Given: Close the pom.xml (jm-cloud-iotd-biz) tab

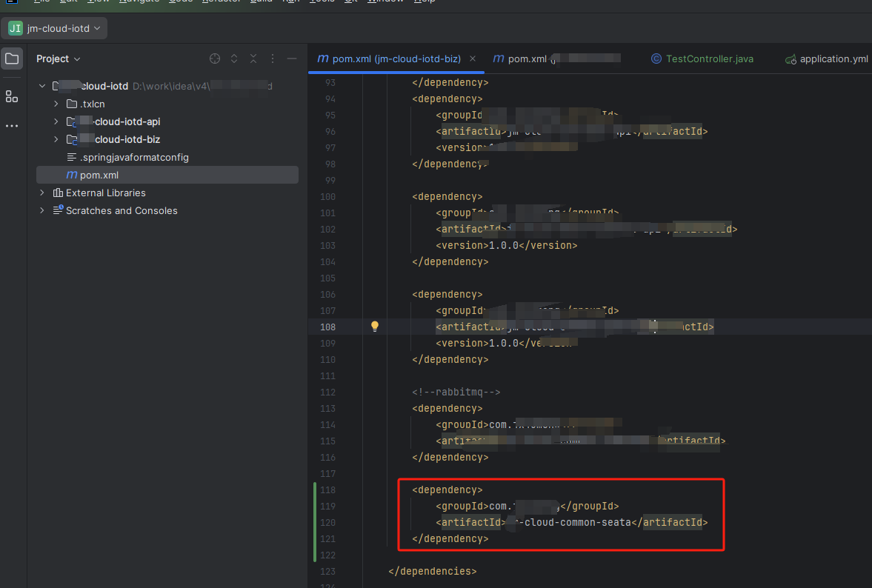Looking at the screenshot, I should 473,59.
